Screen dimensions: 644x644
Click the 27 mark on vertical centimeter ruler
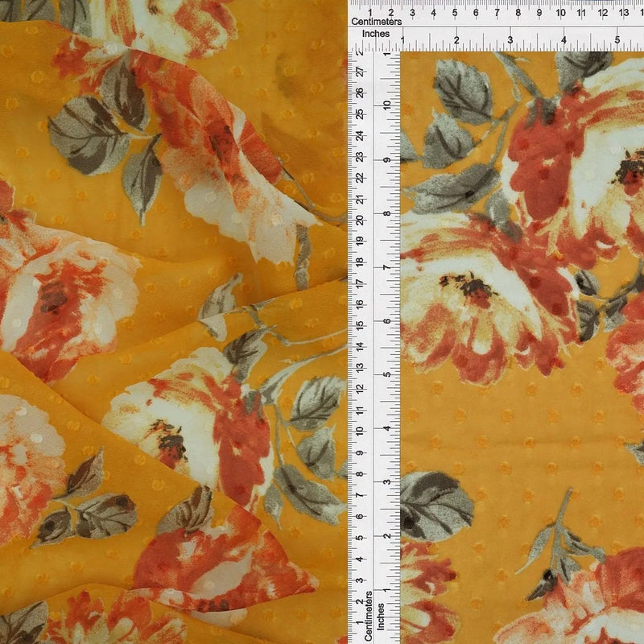point(360,72)
